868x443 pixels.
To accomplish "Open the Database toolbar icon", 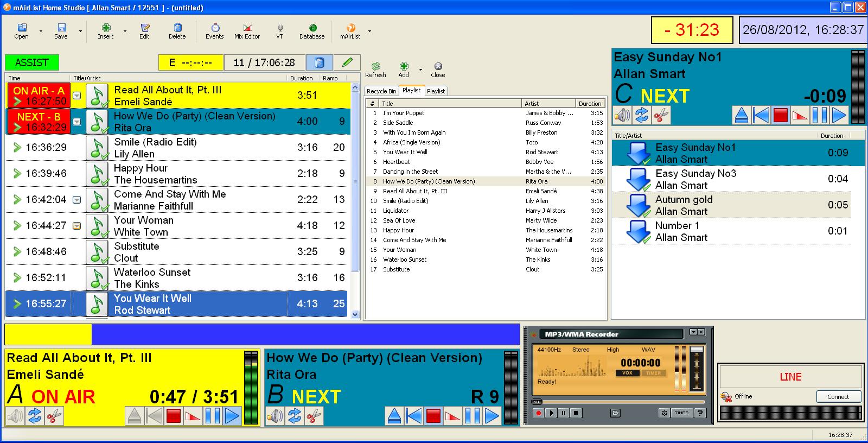I will click(x=312, y=31).
